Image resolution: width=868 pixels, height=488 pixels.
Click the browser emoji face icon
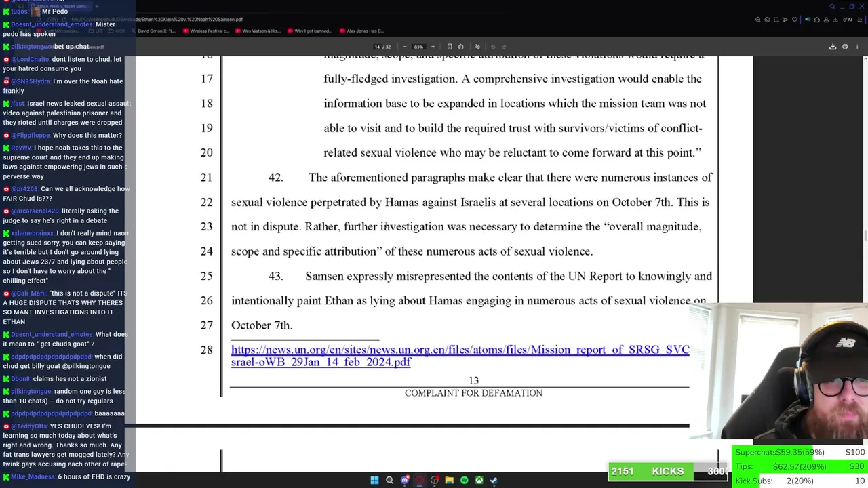pos(767,20)
